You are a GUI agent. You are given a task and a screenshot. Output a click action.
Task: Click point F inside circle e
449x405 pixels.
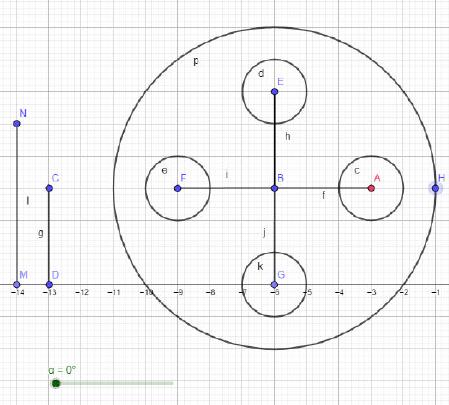coord(177,188)
